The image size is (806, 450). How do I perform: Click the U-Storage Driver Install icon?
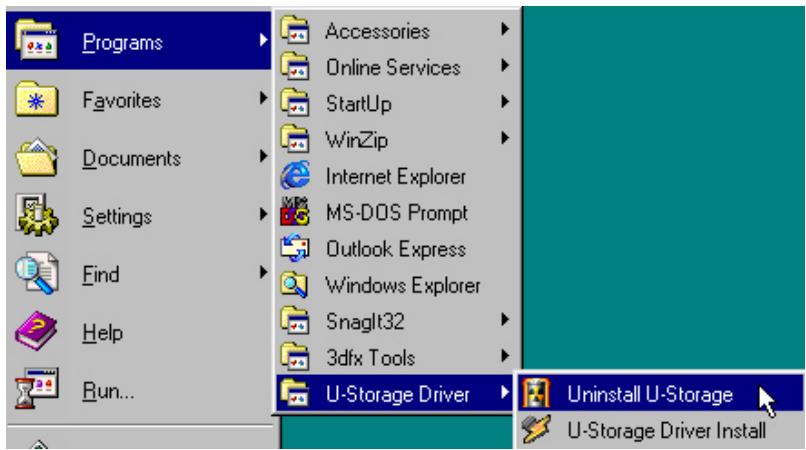pyautogui.click(x=537, y=429)
